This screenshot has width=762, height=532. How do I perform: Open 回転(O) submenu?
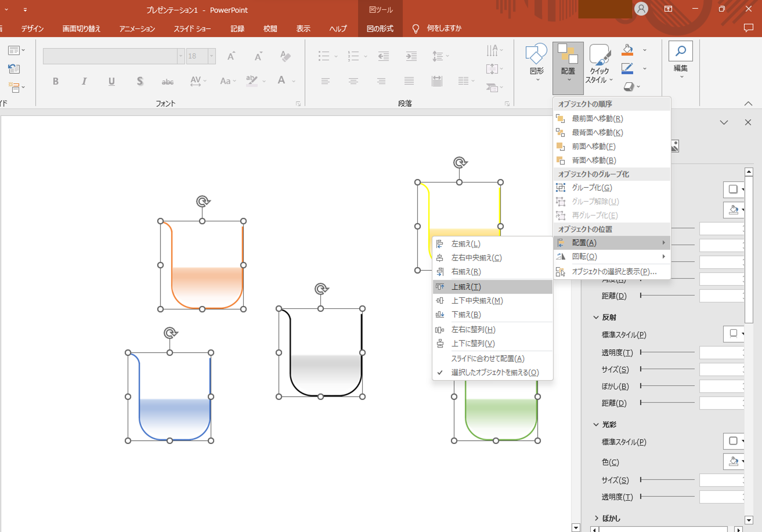click(611, 256)
